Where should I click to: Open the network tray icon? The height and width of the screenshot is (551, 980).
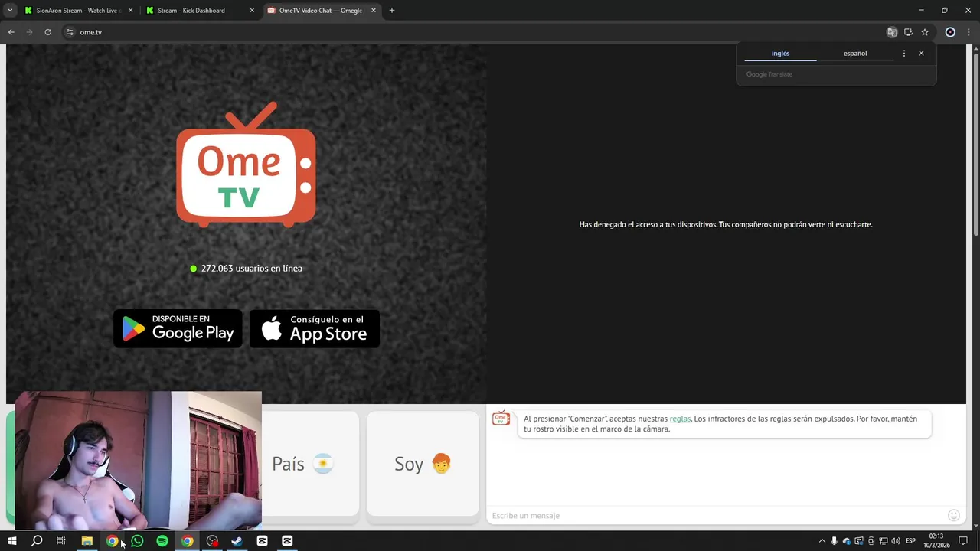(884, 541)
